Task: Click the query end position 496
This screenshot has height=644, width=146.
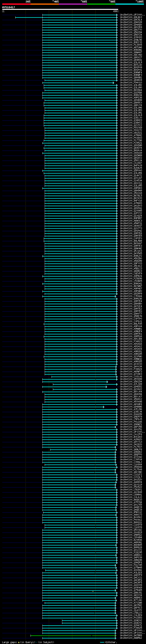Action: (x=115, y=11)
